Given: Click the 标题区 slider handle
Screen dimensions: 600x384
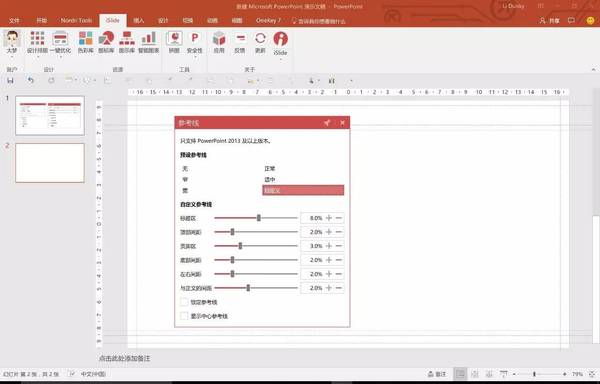Looking at the screenshot, I should [259, 218].
